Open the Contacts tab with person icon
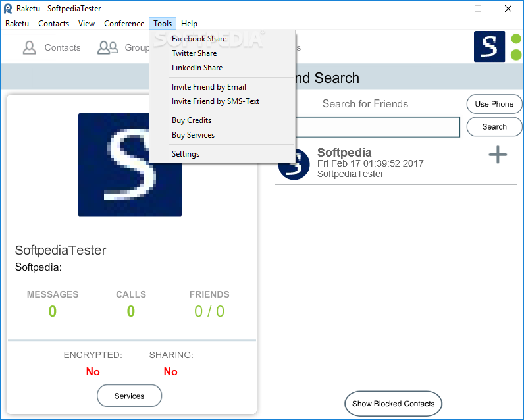 click(x=52, y=48)
